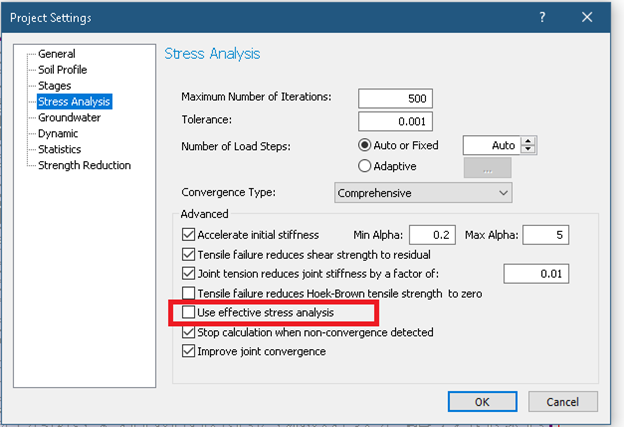Close the Project Settings dialog
Screen dimensions: 624x427
(587, 17)
